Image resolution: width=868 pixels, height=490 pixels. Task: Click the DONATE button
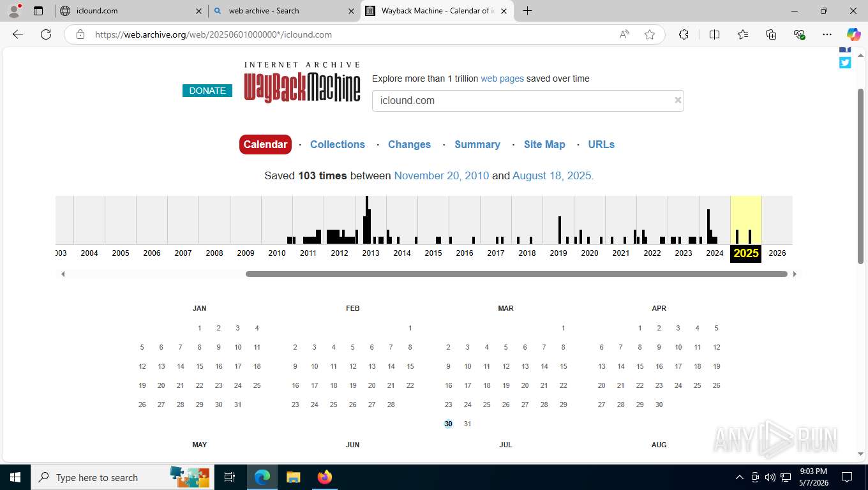click(x=207, y=91)
